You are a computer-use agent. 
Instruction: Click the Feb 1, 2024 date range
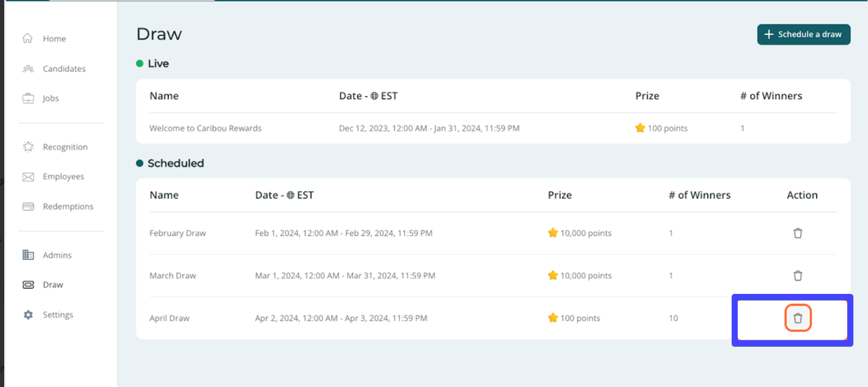344,233
